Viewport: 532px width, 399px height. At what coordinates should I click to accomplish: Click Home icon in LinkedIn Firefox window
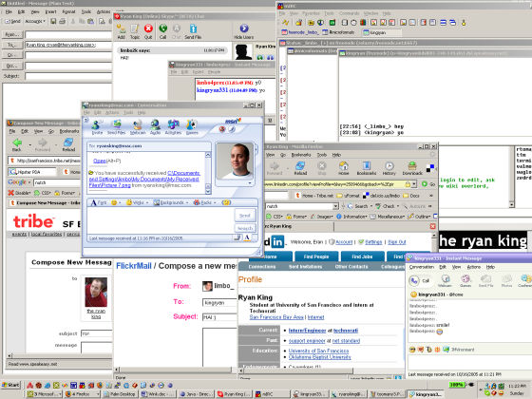[x=343, y=168]
